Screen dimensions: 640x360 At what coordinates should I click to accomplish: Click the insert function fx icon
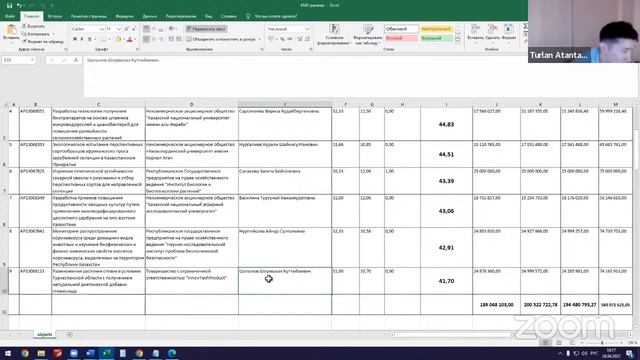click(x=76, y=60)
